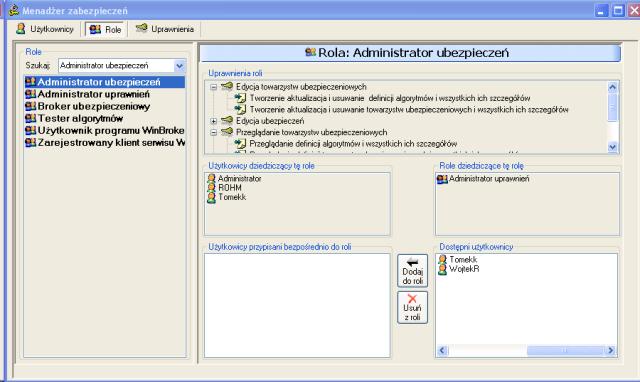Click user icon beside ROHM
This screenshot has width=640, height=382.
[x=211, y=188]
